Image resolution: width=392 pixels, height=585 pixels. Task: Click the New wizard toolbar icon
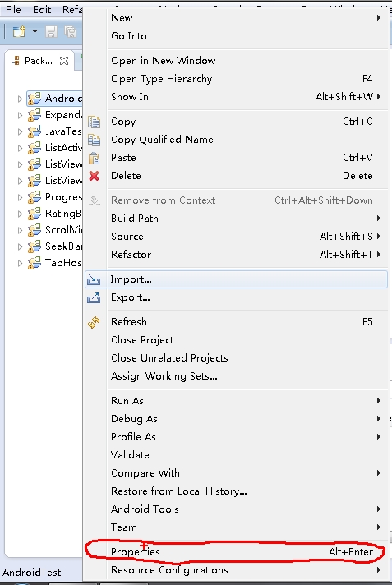19,31
